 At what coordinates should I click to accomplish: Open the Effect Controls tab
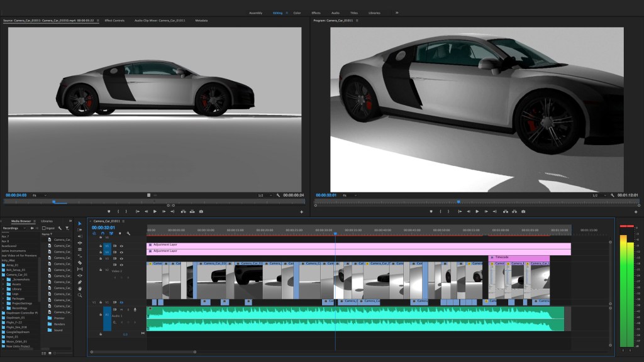point(114,21)
